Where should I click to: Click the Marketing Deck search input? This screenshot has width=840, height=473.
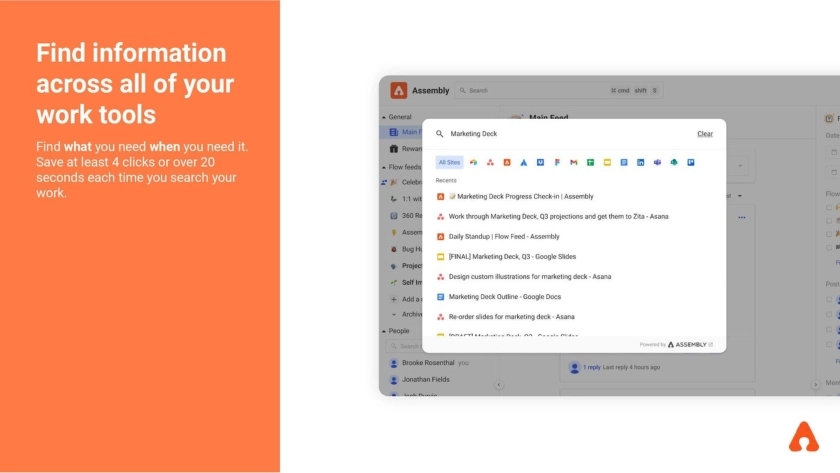point(560,133)
